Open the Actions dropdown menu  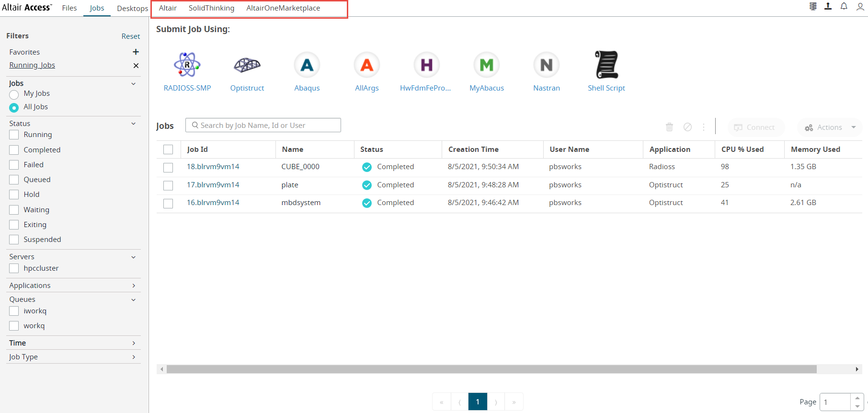pos(830,127)
